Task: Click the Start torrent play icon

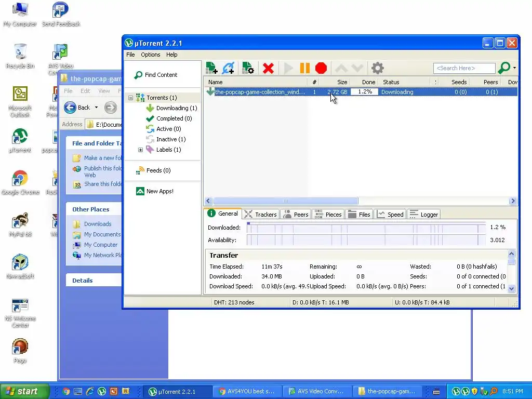Action: (288, 68)
